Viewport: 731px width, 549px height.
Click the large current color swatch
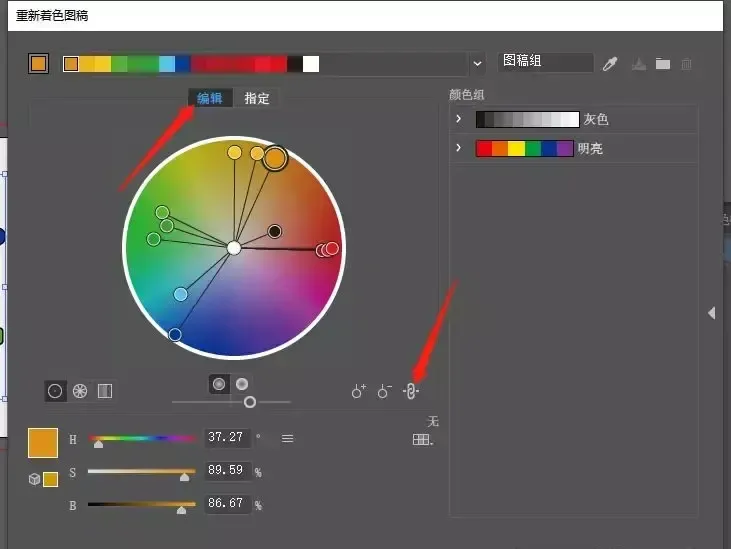tap(43, 443)
